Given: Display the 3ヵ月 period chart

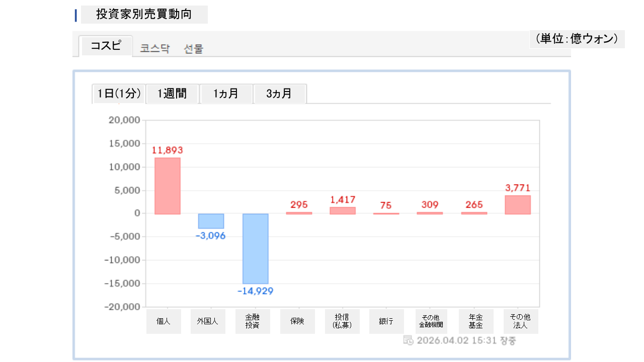Looking at the screenshot, I should [x=279, y=94].
